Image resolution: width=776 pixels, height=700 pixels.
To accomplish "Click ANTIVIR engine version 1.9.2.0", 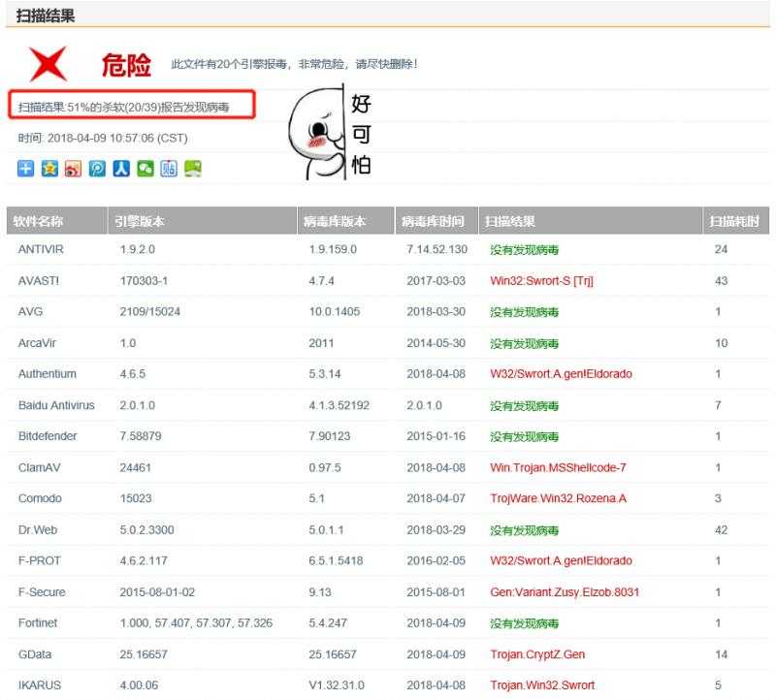I will (137, 249).
